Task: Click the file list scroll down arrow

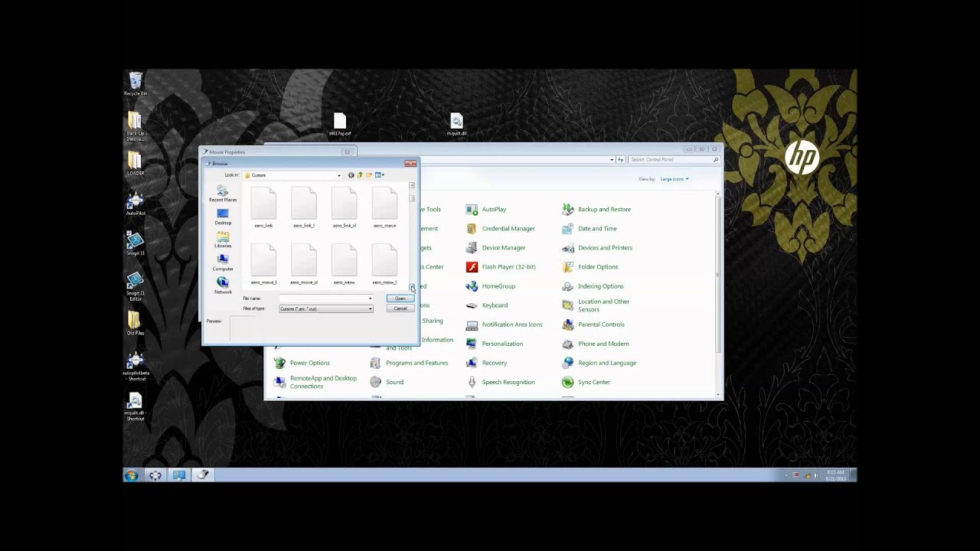Action: click(x=412, y=288)
